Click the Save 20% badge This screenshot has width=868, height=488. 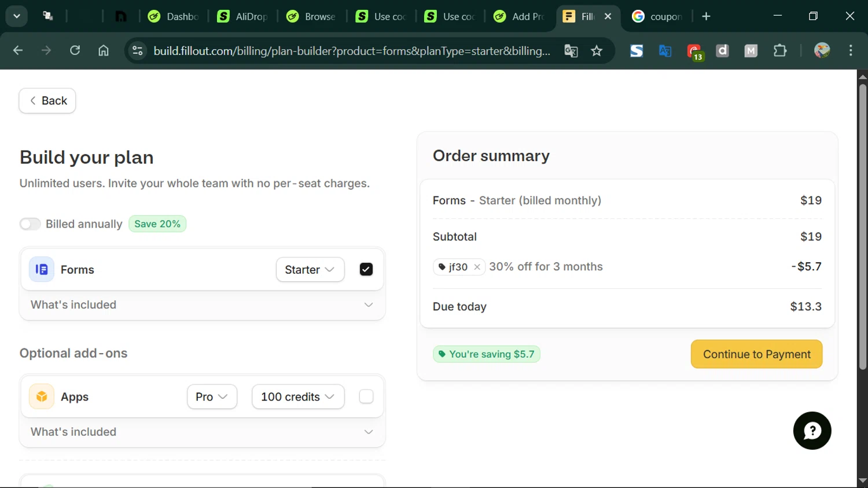click(x=157, y=224)
